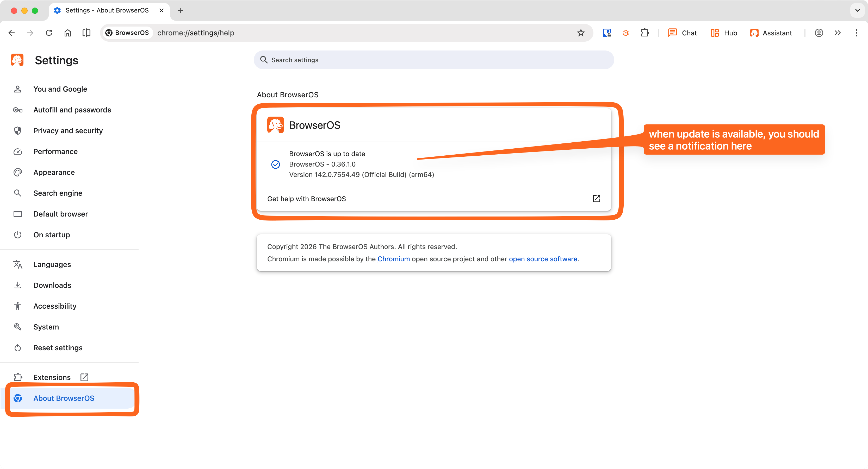Expand the tab search dropdown arrow
This screenshot has height=469, width=868.
(858, 10)
